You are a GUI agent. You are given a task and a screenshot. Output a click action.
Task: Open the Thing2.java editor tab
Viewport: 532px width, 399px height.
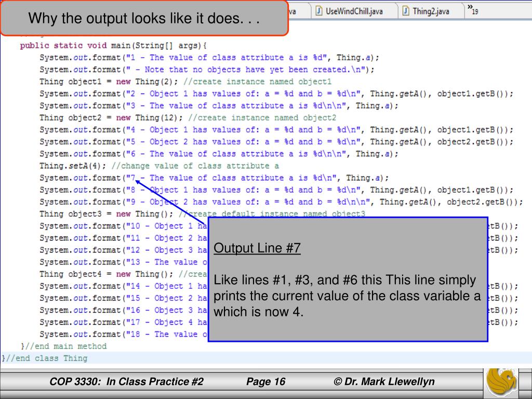point(431,11)
